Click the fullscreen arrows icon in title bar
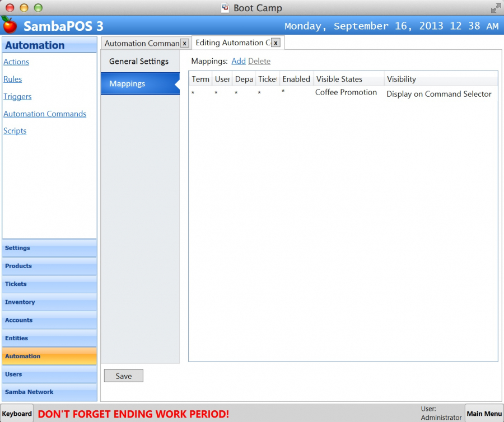Viewport: 504px width, 422px height. (x=496, y=8)
